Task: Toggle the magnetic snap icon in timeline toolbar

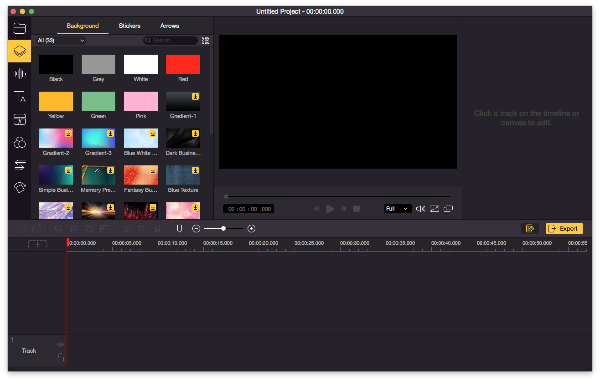Action: pyautogui.click(x=179, y=229)
